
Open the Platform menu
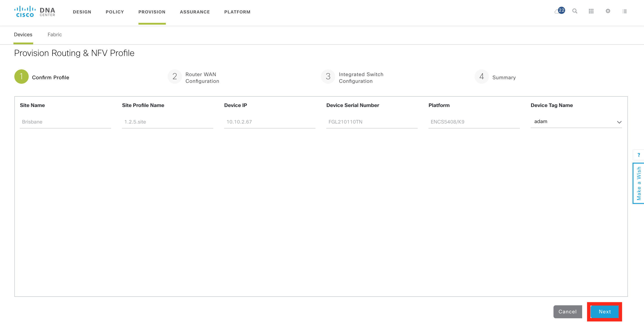[x=237, y=12]
